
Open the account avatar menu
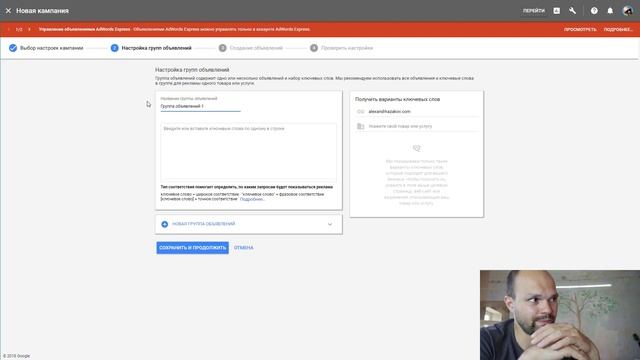627,11
